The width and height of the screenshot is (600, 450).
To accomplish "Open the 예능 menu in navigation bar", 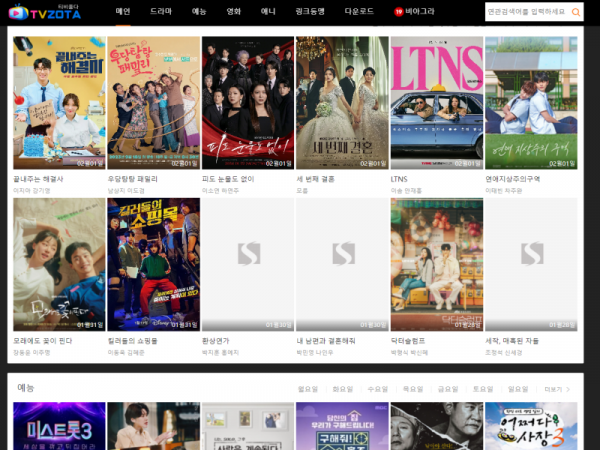I will pos(199,12).
